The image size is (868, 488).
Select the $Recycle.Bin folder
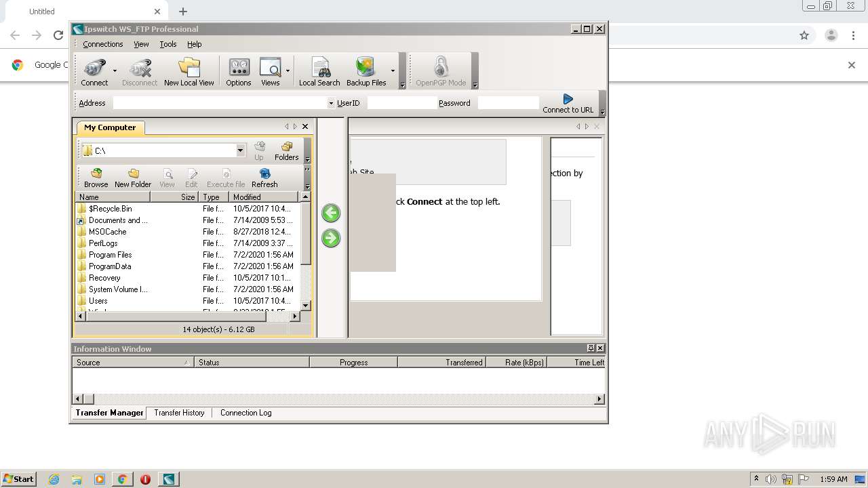tap(110, 209)
